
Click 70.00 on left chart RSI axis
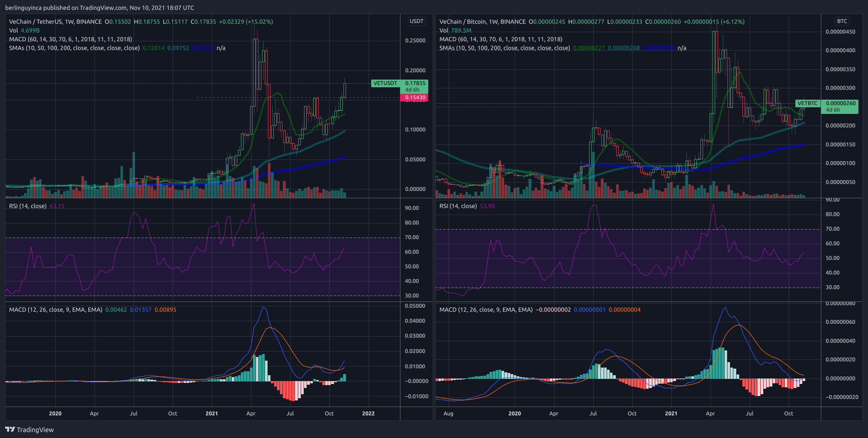pos(412,237)
